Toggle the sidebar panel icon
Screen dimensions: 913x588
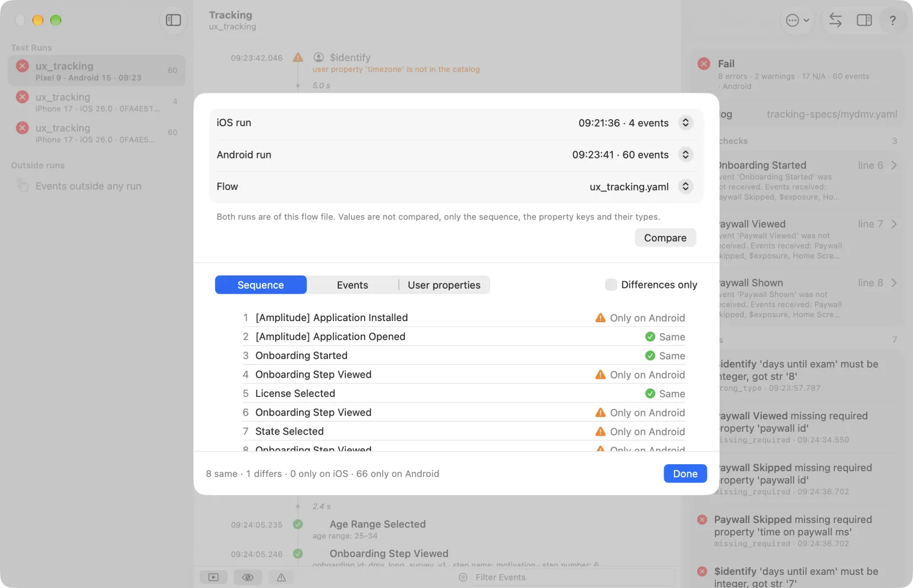[173, 21]
